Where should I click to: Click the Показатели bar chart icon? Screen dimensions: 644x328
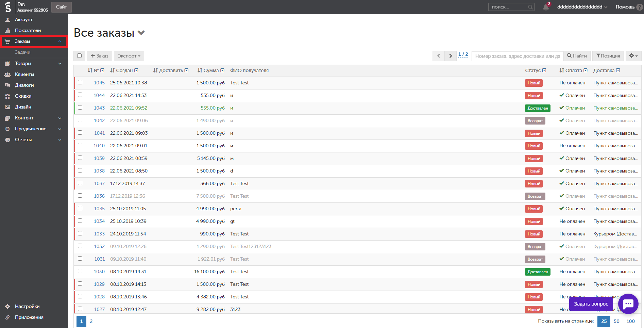point(7,31)
